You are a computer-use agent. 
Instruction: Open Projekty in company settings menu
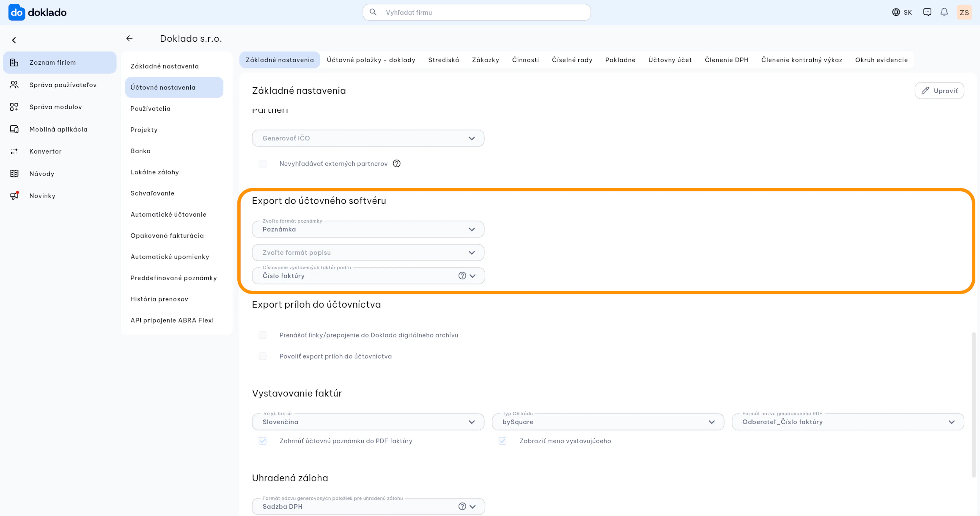click(x=174, y=130)
